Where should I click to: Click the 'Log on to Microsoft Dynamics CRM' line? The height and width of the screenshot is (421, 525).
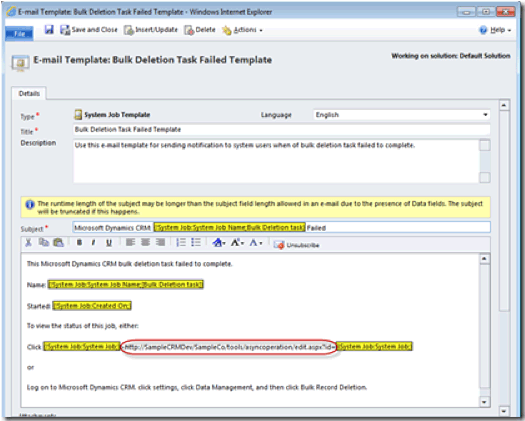coord(197,388)
